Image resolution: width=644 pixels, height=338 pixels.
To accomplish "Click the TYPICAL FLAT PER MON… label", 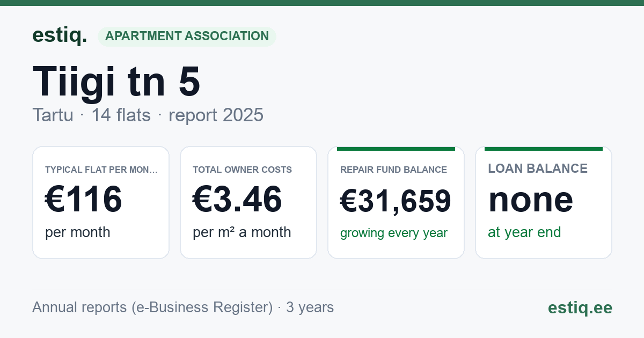I will (x=101, y=170).
